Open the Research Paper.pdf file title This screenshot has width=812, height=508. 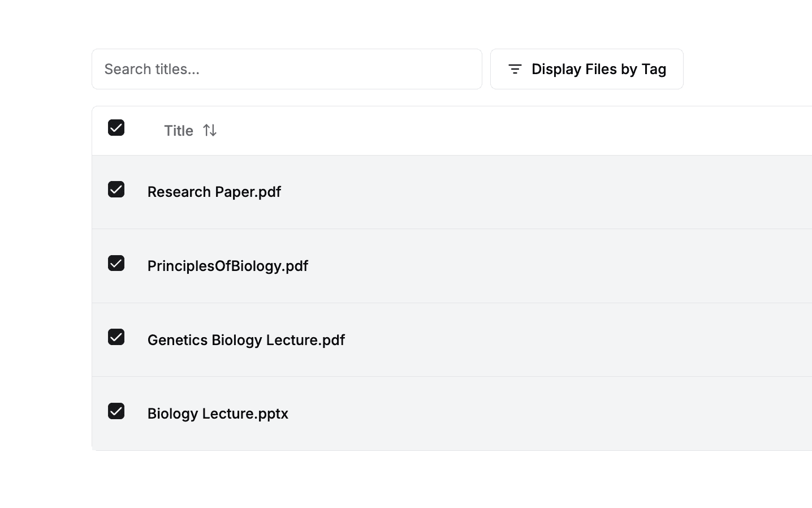214,192
